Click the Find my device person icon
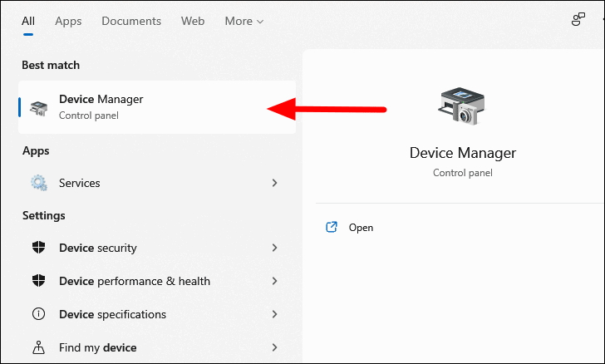Screen dimensions: 605x364 38,347
